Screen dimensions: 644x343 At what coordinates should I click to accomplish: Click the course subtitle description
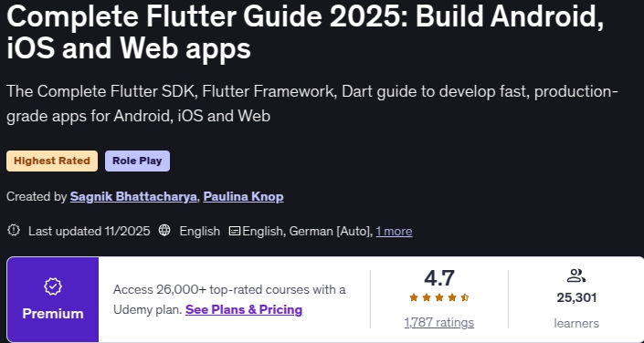312,104
